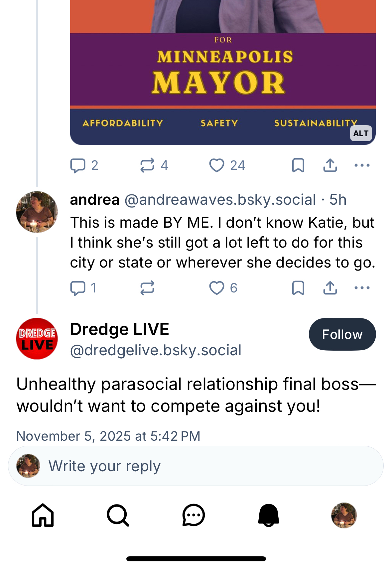Open @dredgelive.bsky.social profile handle

[x=156, y=350]
